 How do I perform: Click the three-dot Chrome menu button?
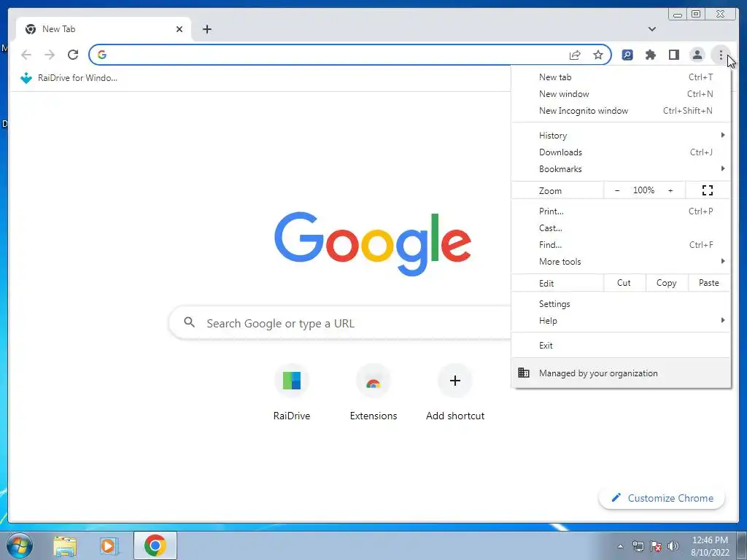click(x=721, y=55)
